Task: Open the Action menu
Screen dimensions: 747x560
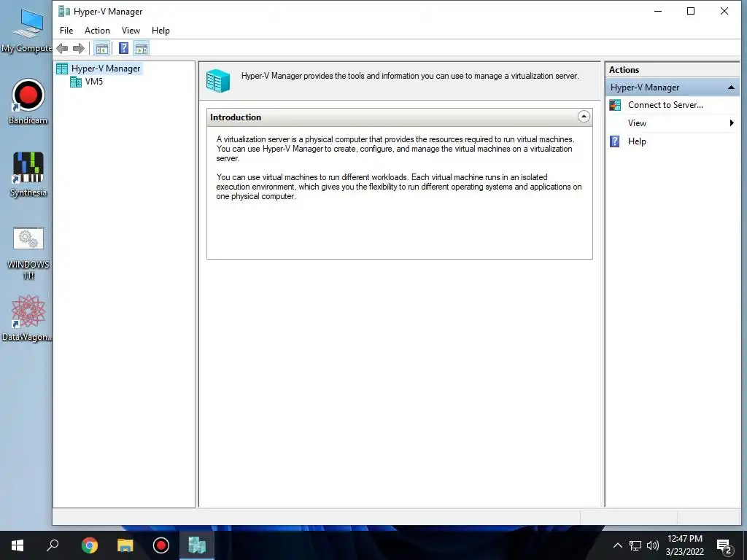Action: 97,31
